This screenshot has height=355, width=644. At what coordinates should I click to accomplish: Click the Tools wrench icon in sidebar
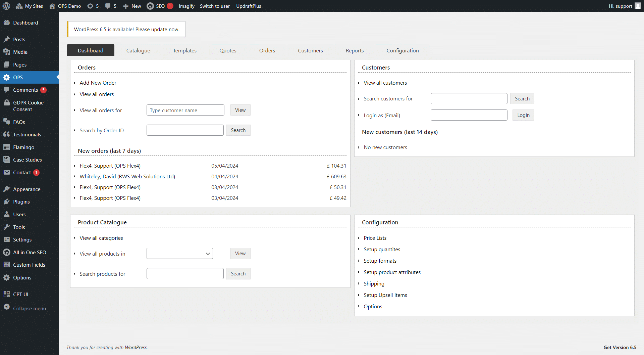point(7,227)
